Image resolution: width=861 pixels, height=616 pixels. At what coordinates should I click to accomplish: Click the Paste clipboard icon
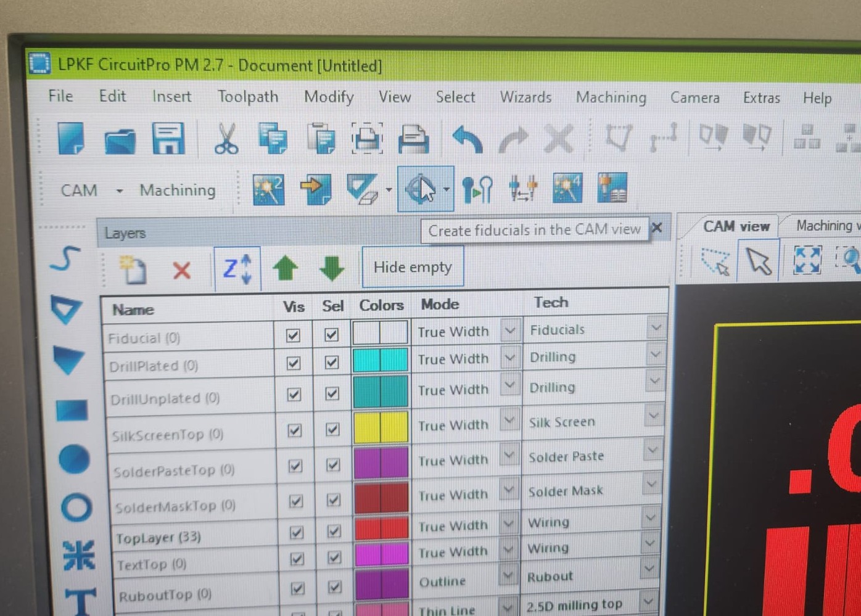(x=321, y=139)
